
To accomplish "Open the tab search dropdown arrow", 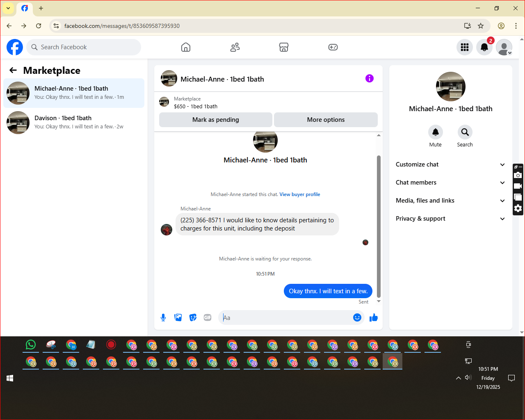I will coord(8,8).
